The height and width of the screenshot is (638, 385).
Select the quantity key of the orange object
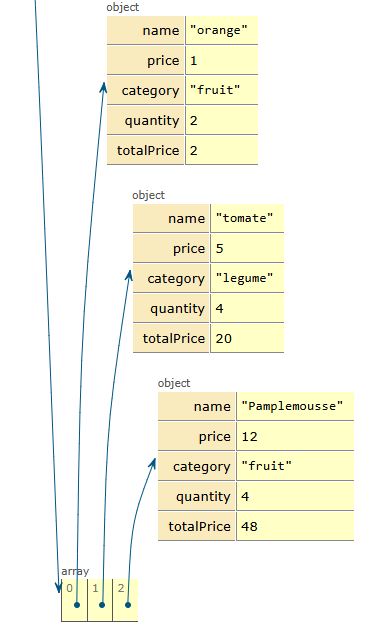click(146, 120)
